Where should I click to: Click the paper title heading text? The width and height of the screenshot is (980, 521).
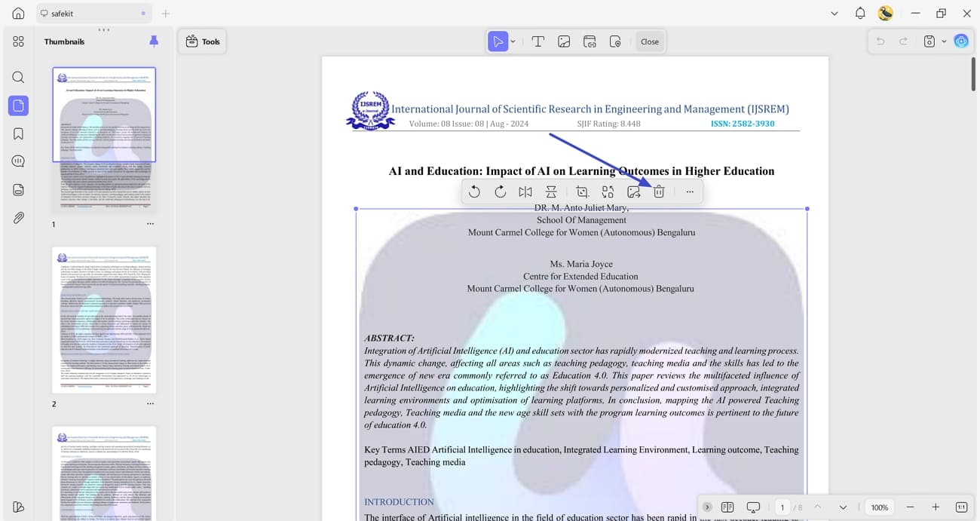tap(581, 171)
